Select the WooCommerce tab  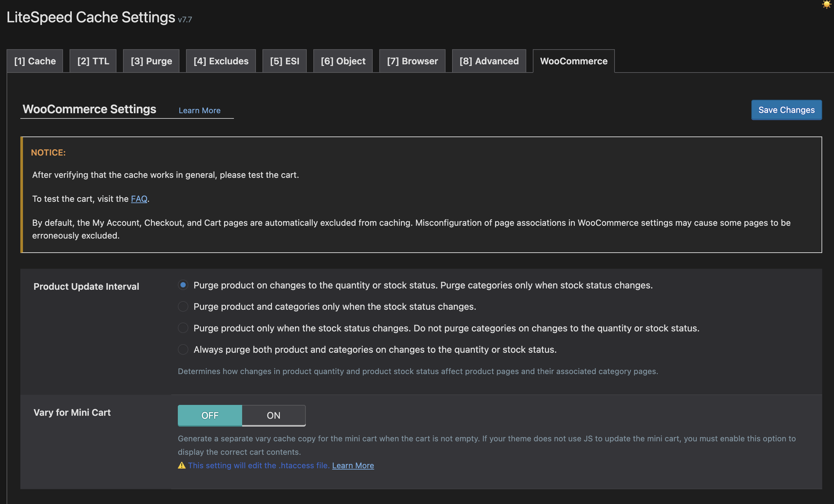(573, 61)
